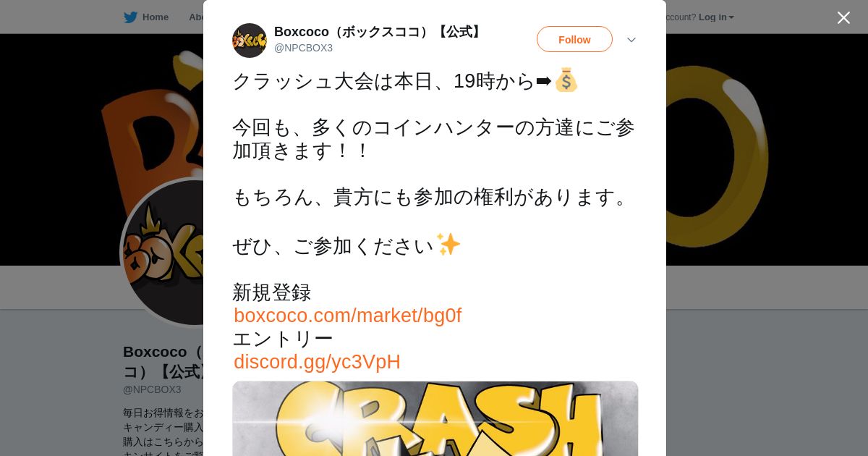The image size is (868, 456).
Task: Click the sparkles emoji after ください
Action: coord(448,244)
